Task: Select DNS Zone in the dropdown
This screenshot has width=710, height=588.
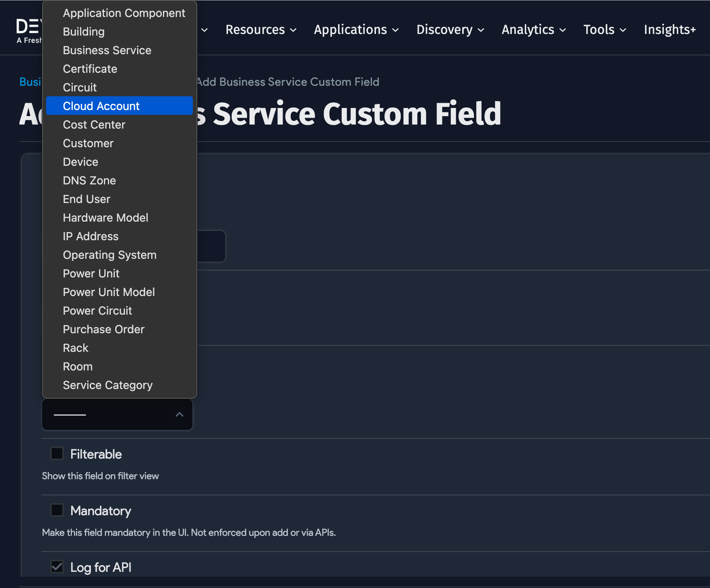Action: point(89,180)
